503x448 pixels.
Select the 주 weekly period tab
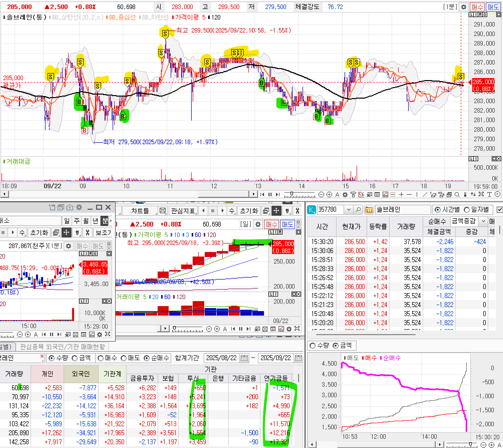pos(77,221)
